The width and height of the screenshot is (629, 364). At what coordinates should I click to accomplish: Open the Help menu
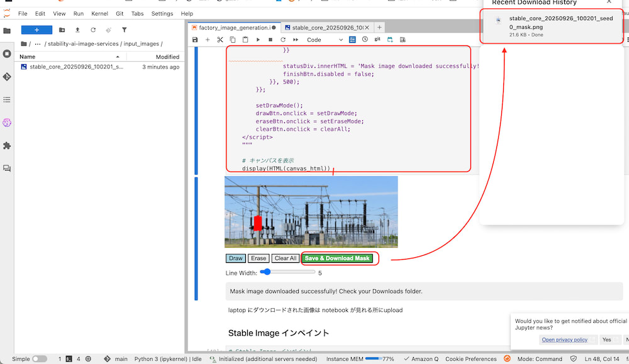[x=187, y=14]
